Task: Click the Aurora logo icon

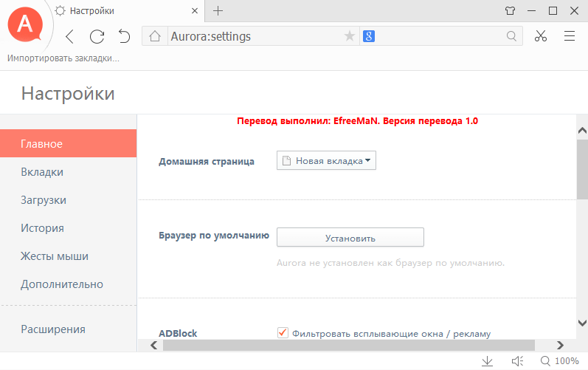Action: pos(25,25)
